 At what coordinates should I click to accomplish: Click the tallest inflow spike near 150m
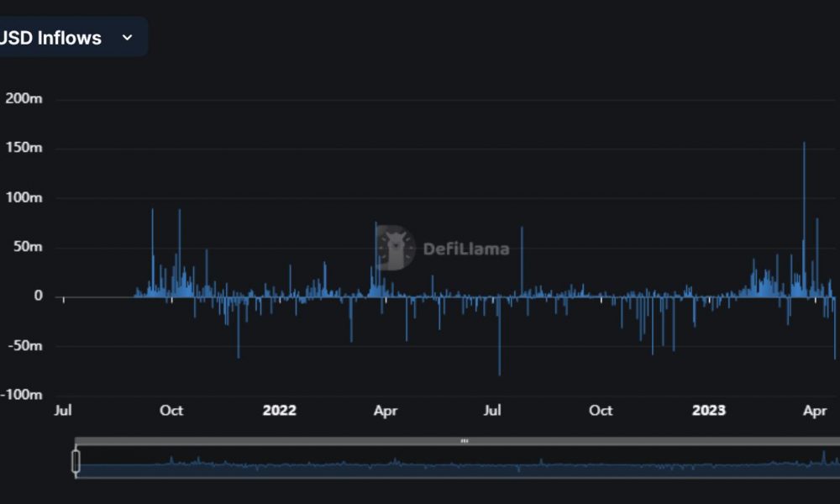click(x=804, y=219)
